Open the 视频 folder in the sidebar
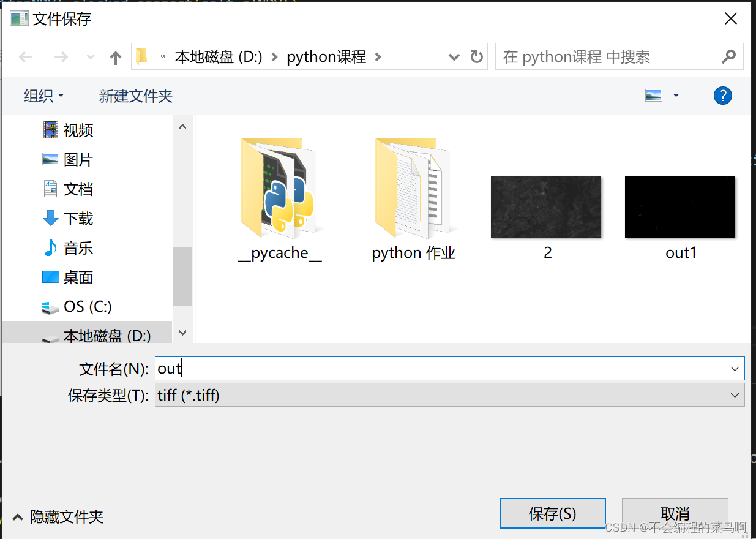Viewport: 756px width, 539px height. pyautogui.click(x=78, y=130)
